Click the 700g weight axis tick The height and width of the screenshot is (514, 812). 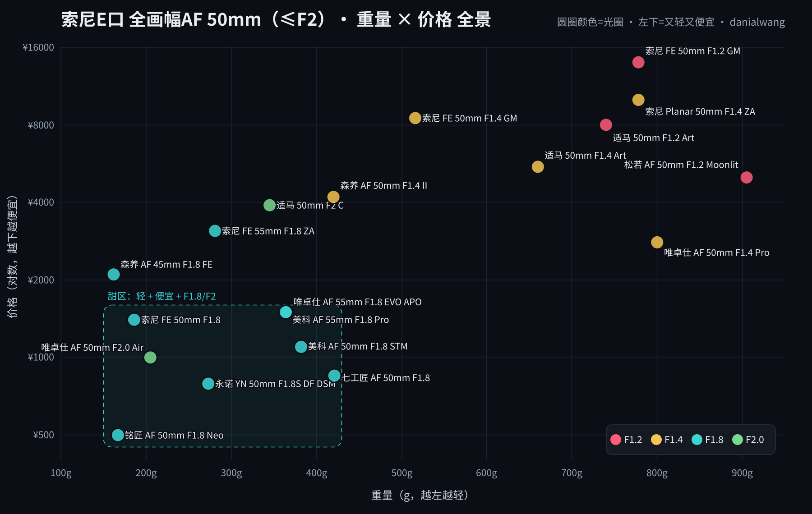[572, 473]
